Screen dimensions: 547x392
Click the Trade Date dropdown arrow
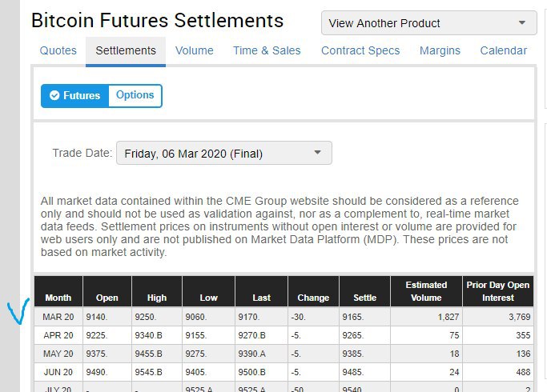[317, 152]
